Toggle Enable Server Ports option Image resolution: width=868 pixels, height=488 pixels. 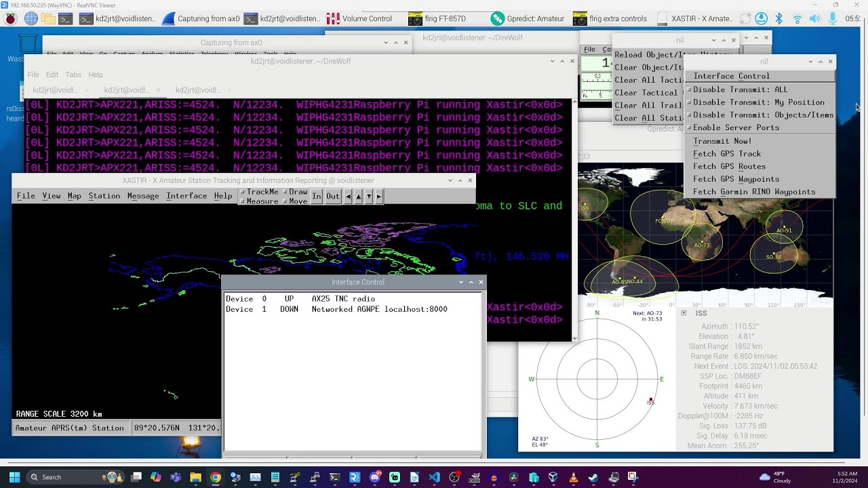tap(759, 127)
